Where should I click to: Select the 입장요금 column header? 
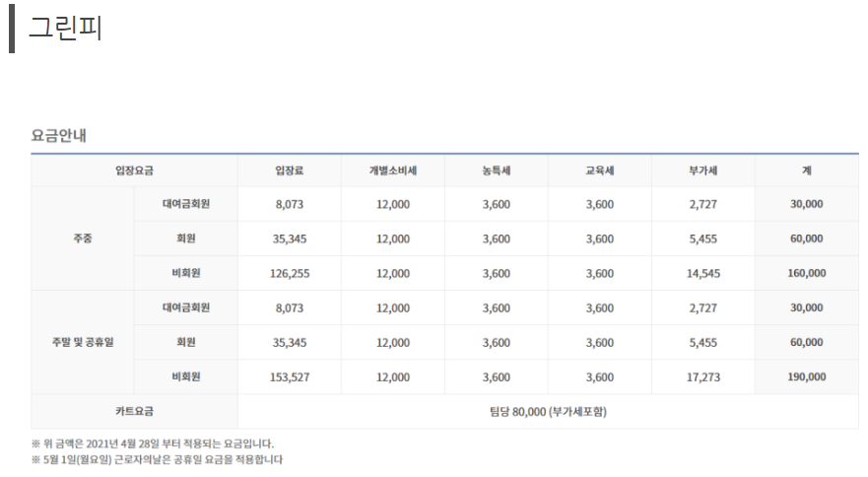[x=135, y=170]
